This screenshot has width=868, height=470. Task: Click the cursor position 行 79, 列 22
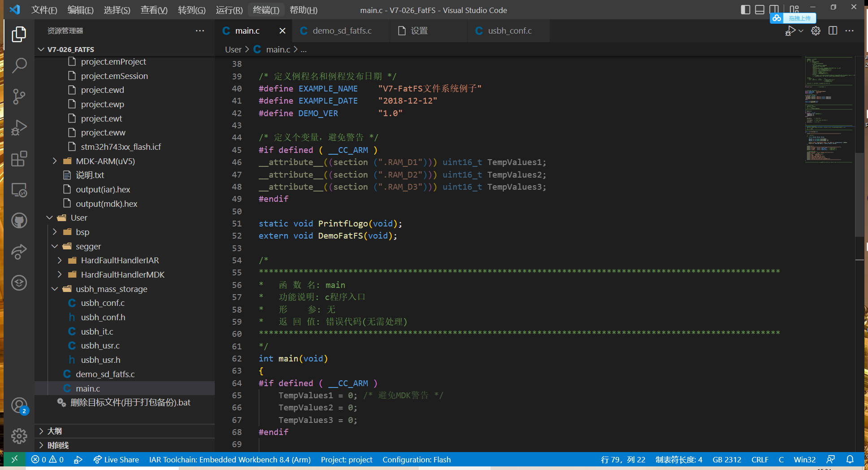[x=623, y=460]
